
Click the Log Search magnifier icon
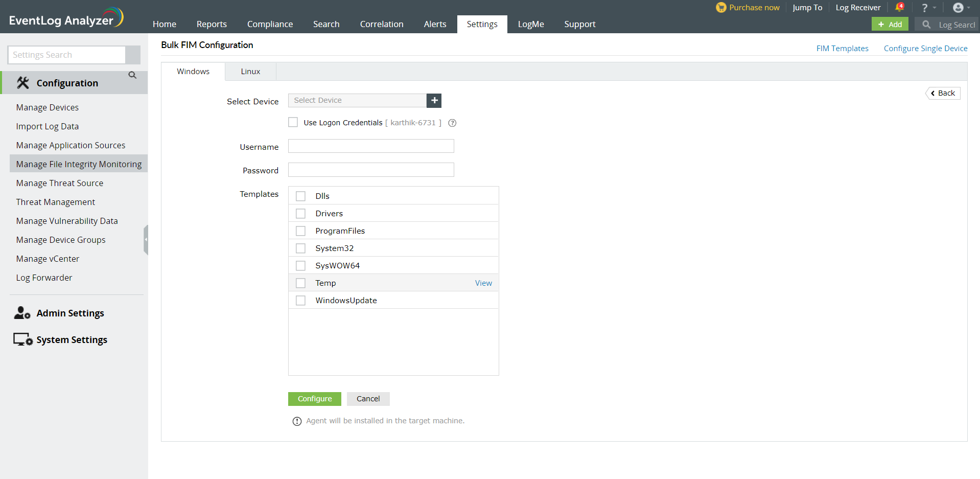(x=926, y=25)
